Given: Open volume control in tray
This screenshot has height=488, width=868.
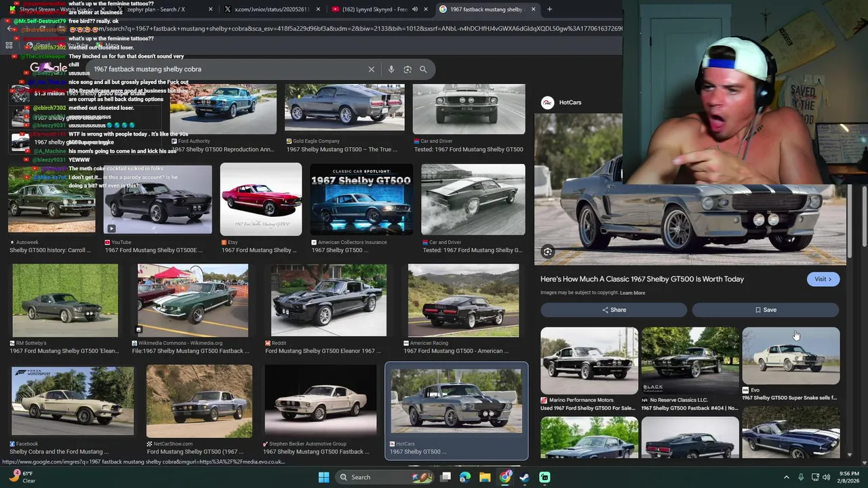Looking at the screenshot, I should click(x=827, y=477).
